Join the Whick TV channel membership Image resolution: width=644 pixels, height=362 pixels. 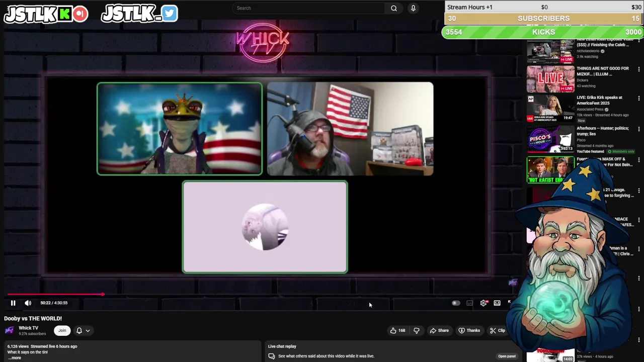[x=62, y=330]
